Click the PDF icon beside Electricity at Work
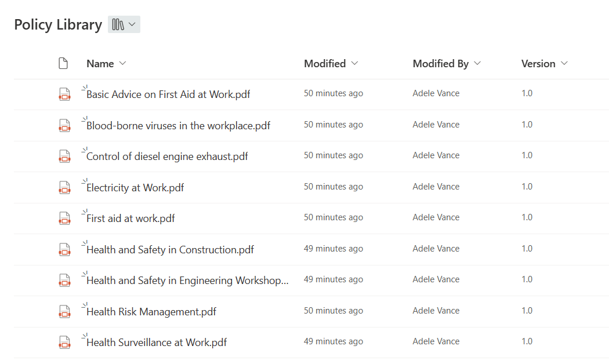The width and height of the screenshot is (609, 364). (64, 187)
